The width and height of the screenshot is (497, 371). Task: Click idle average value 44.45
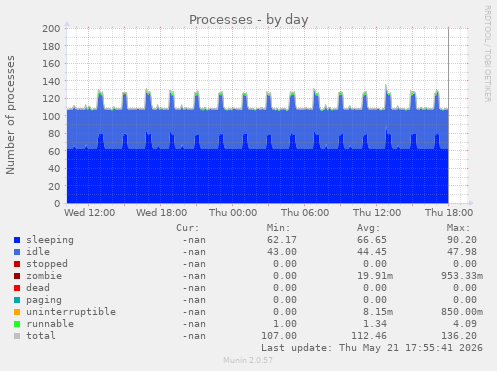372,252
